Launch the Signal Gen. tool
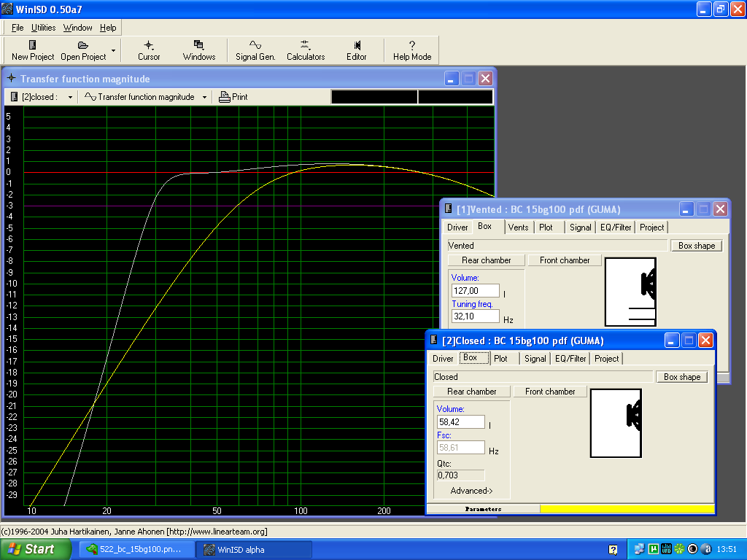747x560 pixels. (255, 50)
